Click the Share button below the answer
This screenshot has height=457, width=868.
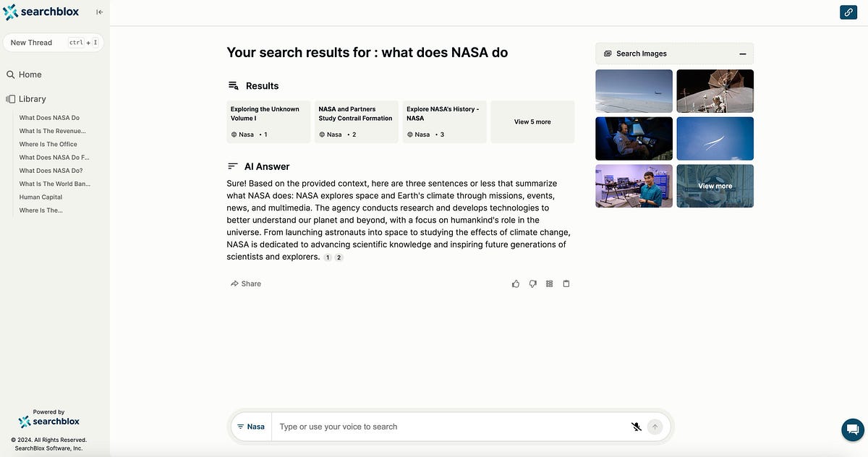pyautogui.click(x=245, y=283)
